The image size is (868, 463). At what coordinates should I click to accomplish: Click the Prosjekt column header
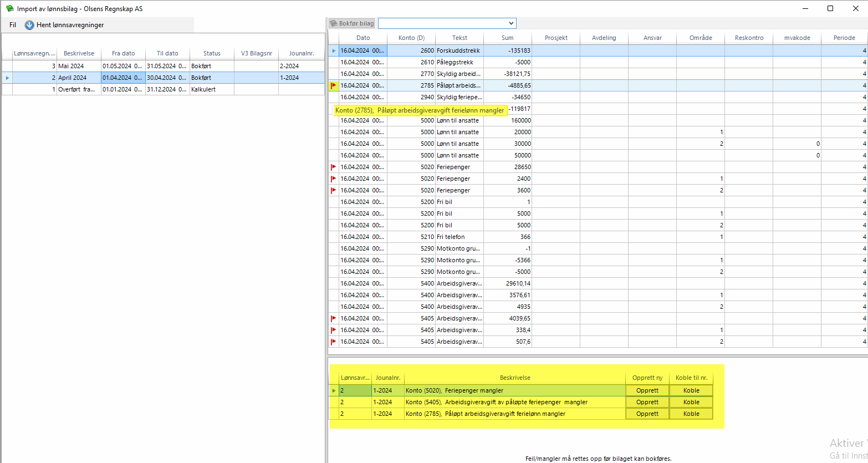coord(556,38)
